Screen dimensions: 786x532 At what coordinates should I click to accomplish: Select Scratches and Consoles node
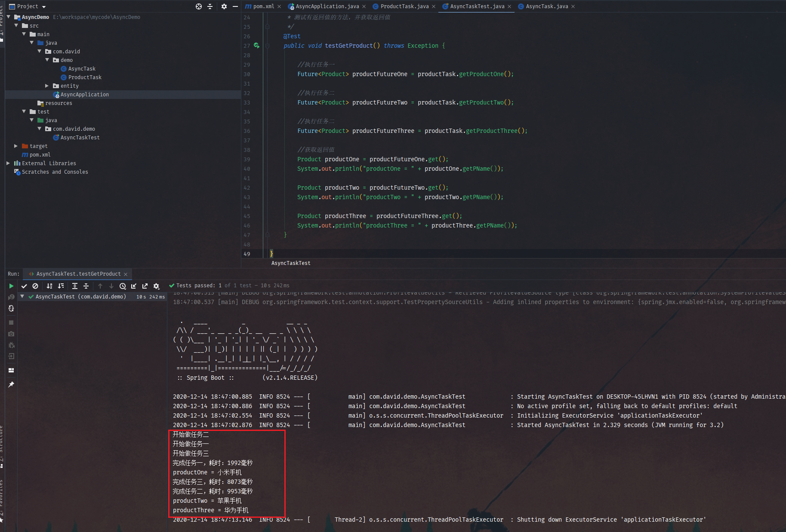(x=55, y=172)
